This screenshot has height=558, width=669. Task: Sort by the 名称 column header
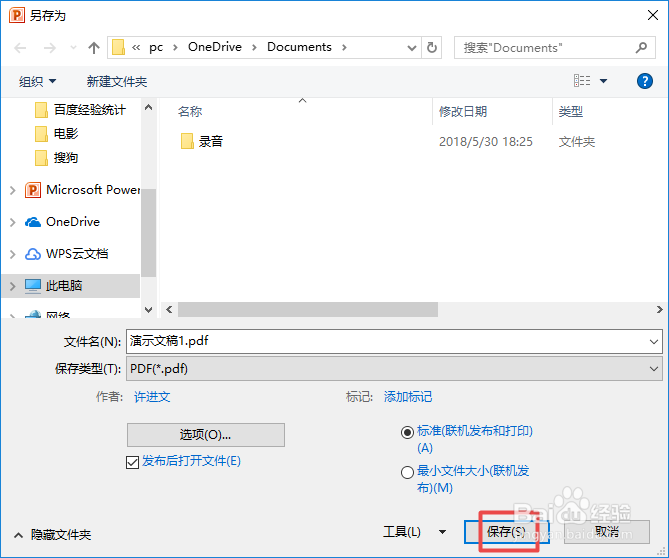(x=190, y=111)
